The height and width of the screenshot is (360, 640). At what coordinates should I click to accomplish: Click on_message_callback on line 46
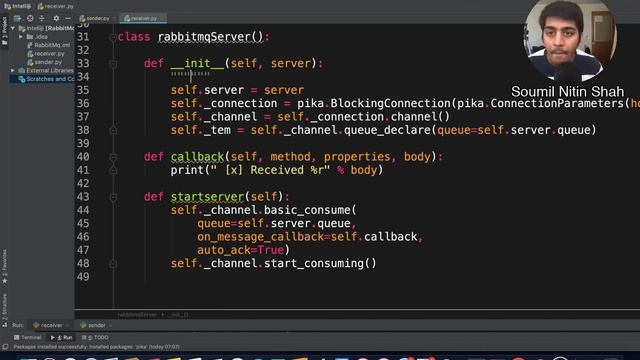click(x=260, y=237)
